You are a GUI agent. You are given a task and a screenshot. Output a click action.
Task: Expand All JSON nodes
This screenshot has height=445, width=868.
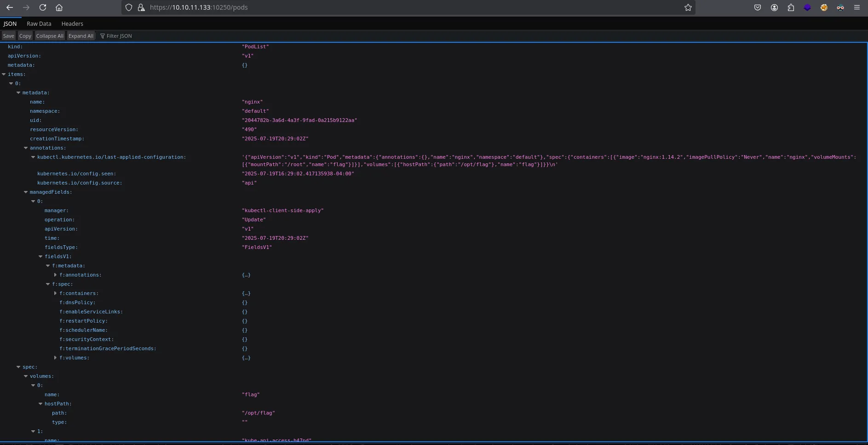81,36
